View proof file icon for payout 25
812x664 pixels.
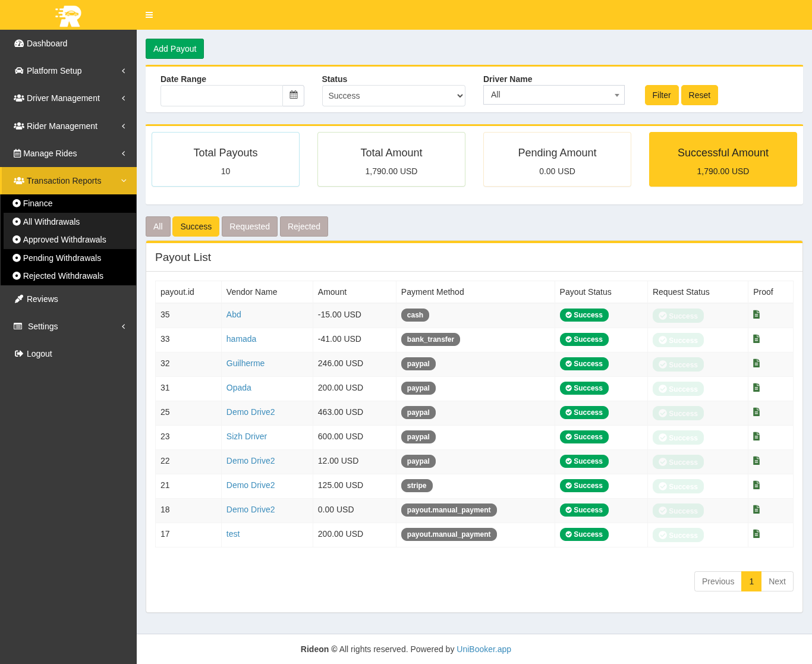coord(756,412)
